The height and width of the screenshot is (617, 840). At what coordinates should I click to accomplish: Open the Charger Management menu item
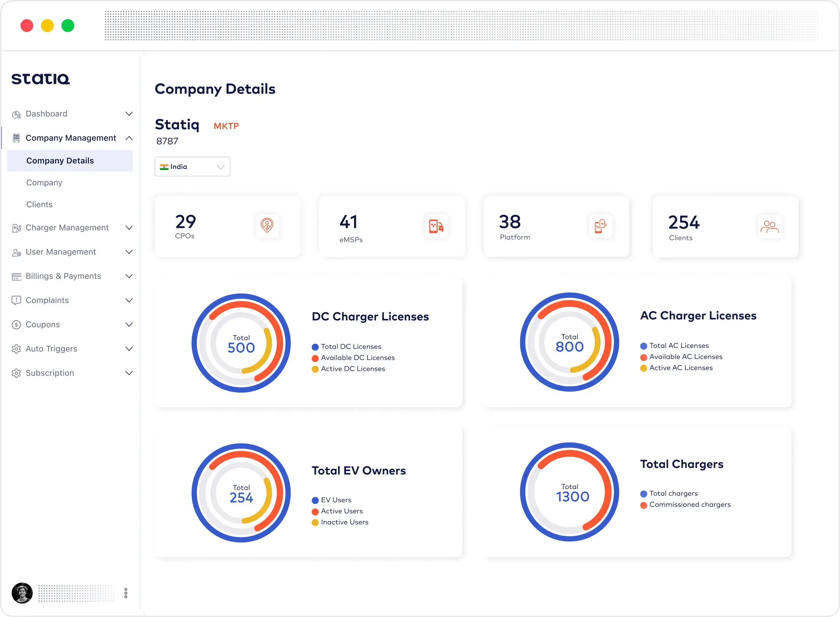pyautogui.click(x=67, y=228)
